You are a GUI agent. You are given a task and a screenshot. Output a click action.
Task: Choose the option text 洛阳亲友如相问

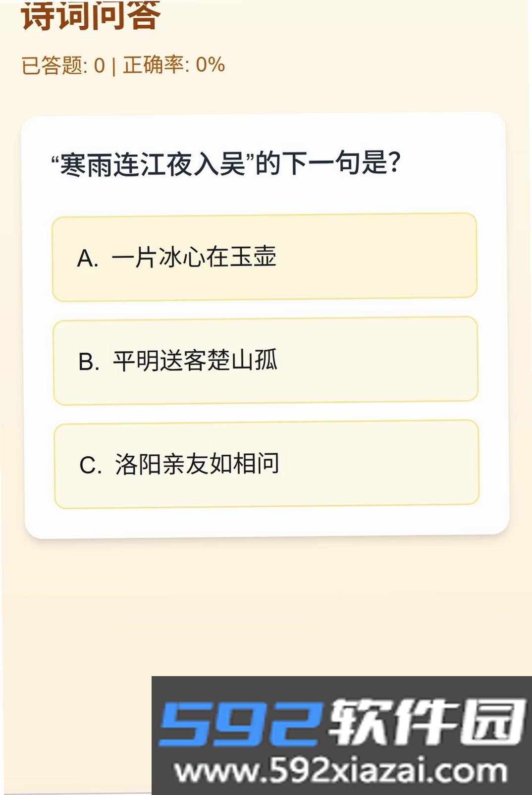tap(197, 464)
